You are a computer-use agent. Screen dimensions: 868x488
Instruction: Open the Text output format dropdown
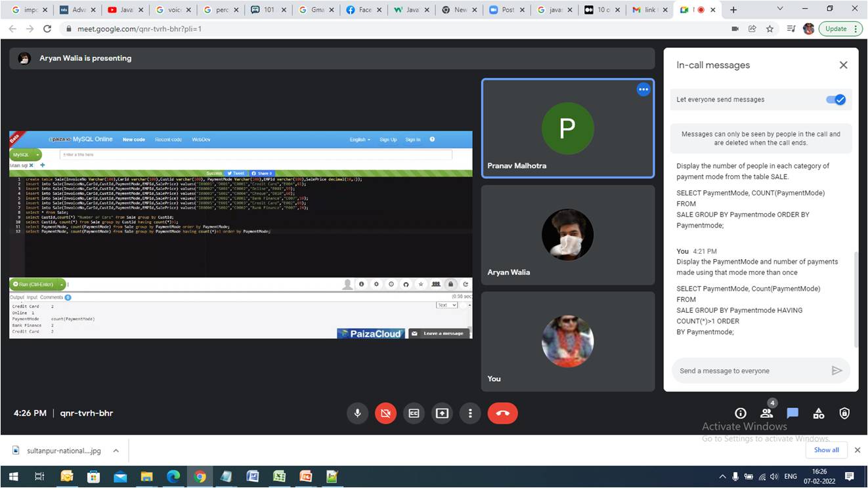(446, 305)
